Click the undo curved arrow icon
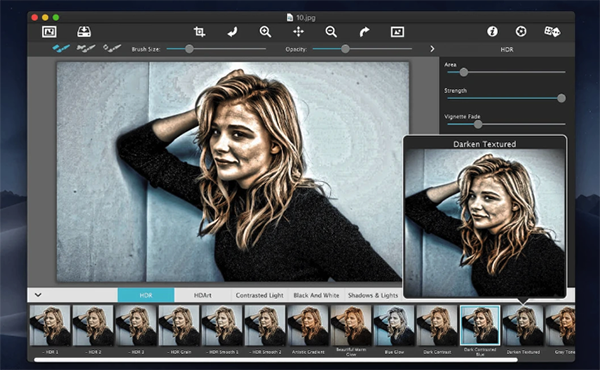The width and height of the screenshot is (600, 370). pyautogui.click(x=232, y=32)
